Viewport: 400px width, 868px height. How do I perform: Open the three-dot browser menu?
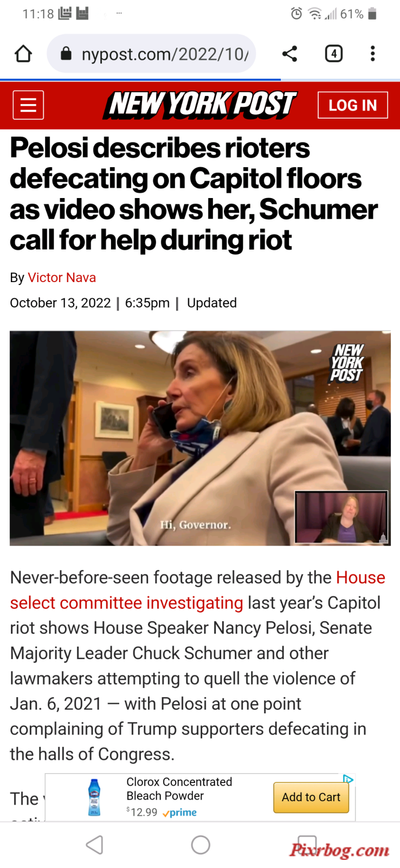(x=372, y=54)
